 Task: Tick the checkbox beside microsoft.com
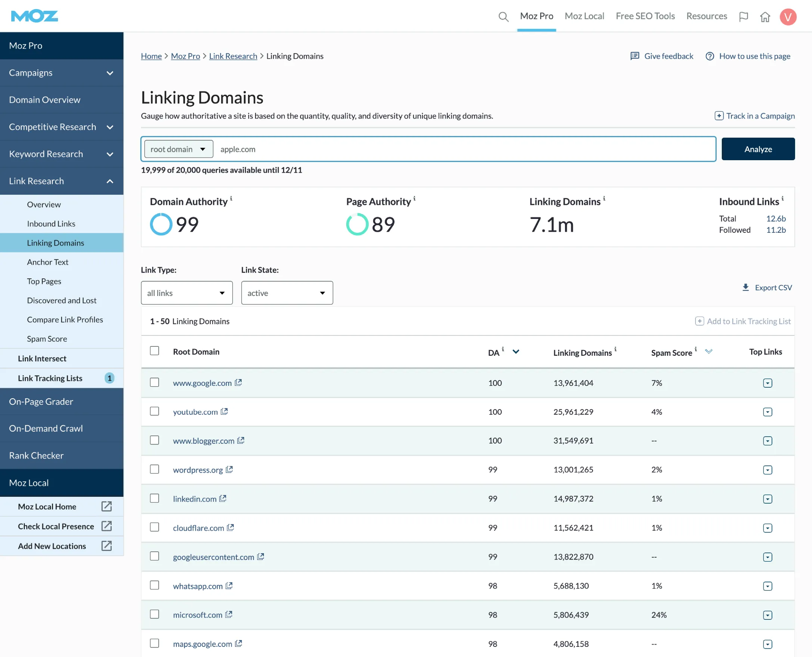click(x=154, y=614)
